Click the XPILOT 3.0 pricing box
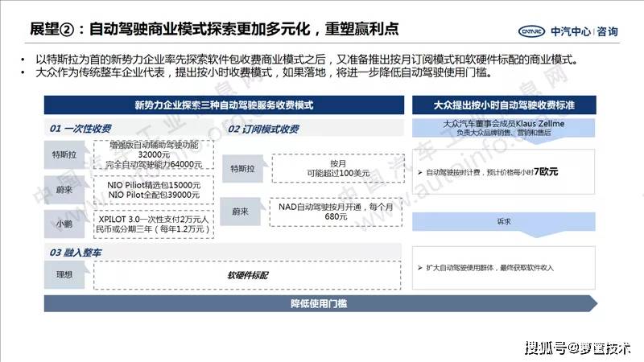The width and height of the screenshot is (644, 362). [x=154, y=224]
